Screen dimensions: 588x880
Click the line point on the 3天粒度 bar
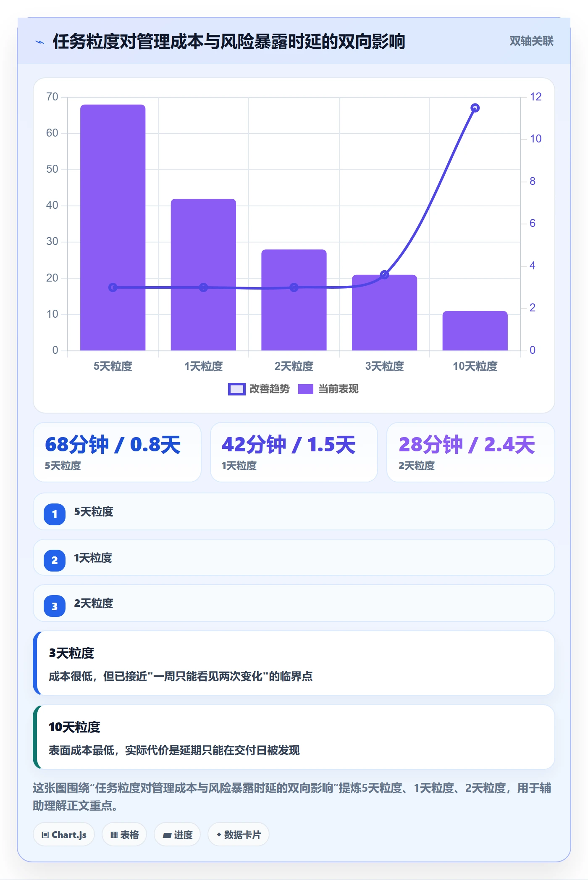[384, 275]
